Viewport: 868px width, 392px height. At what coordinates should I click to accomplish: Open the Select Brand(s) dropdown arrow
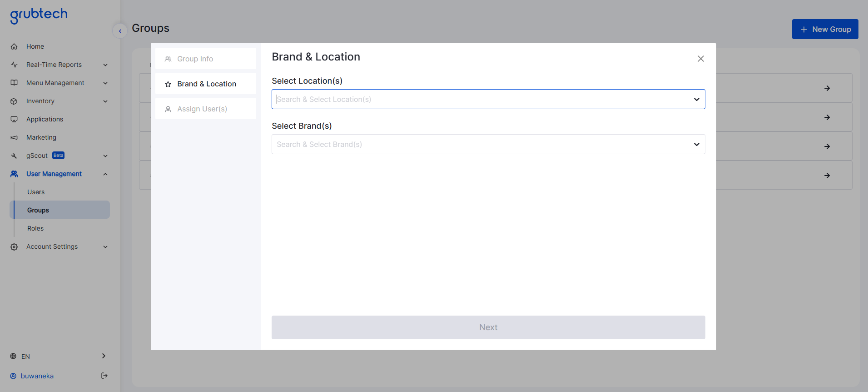pyautogui.click(x=696, y=144)
